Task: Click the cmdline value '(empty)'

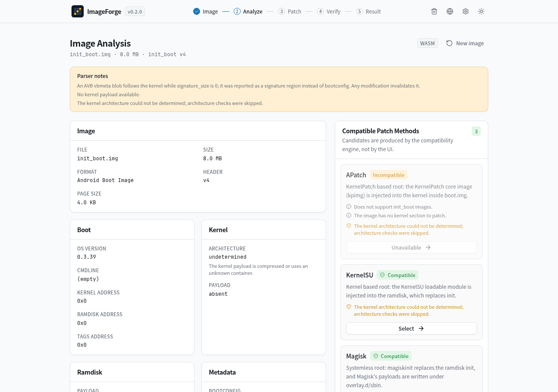Action: coord(88,279)
